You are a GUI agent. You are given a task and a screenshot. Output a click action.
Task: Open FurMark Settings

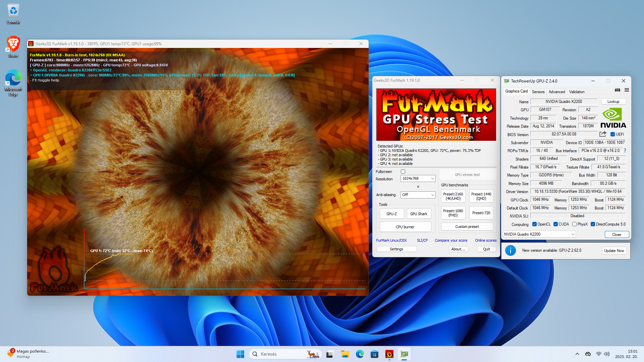pyautogui.click(x=396, y=249)
